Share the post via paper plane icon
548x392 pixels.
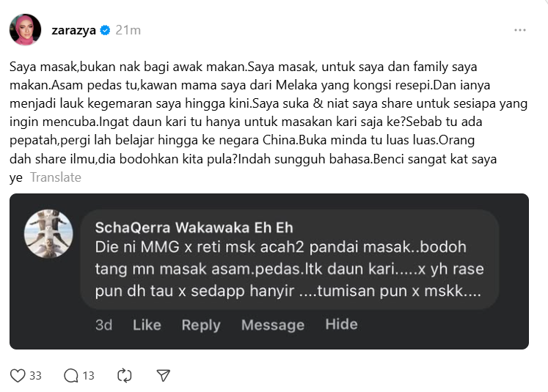(x=163, y=376)
